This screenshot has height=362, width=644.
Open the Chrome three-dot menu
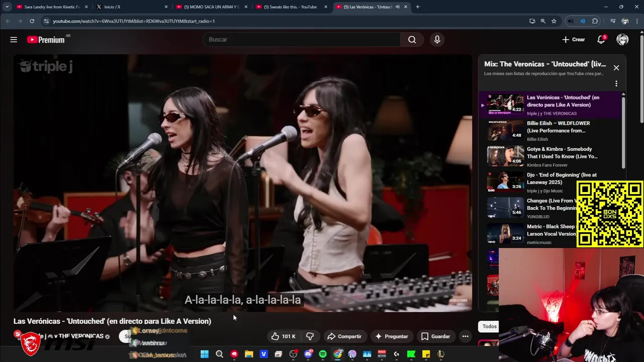637,21
